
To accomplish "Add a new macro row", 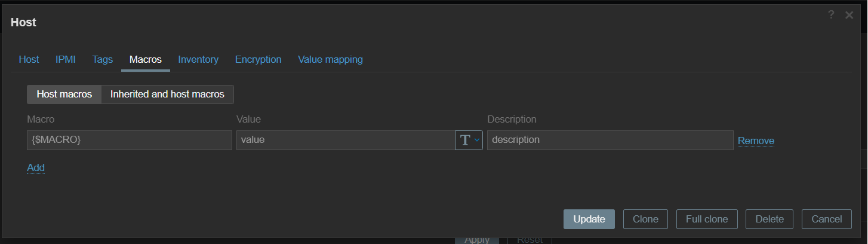I will 36,168.
